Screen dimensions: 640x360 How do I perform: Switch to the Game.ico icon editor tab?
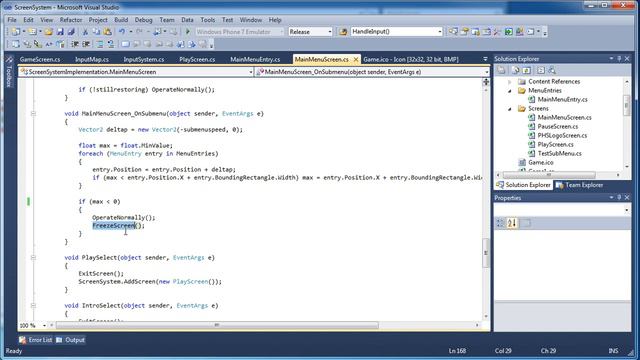[411, 59]
